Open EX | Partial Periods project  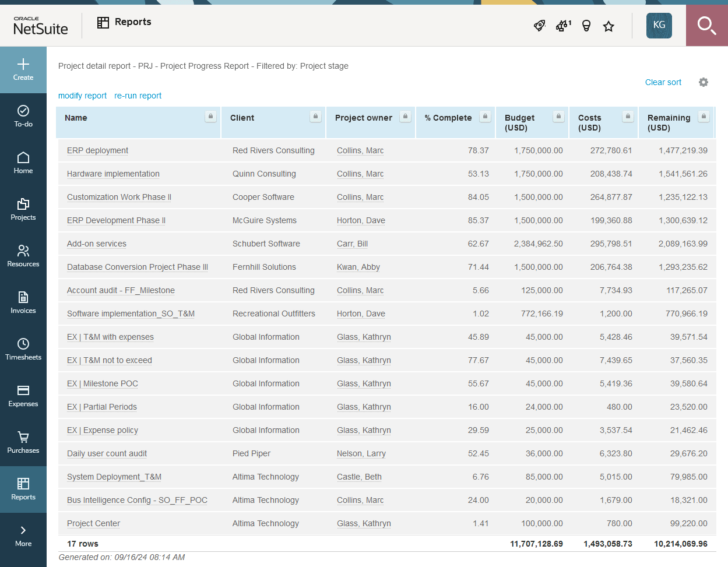pyautogui.click(x=102, y=407)
